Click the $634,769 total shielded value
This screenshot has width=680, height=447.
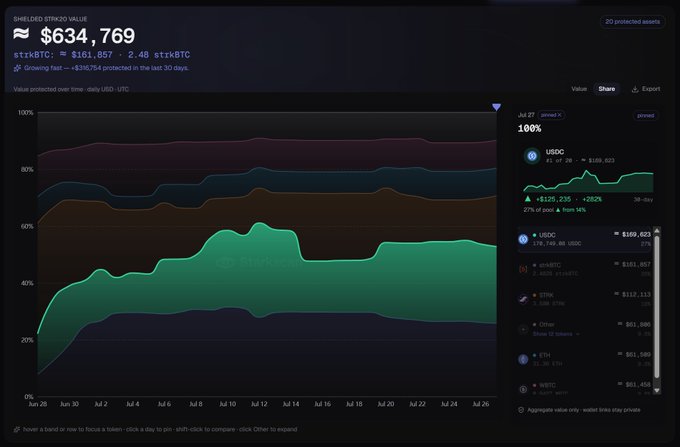point(88,36)
